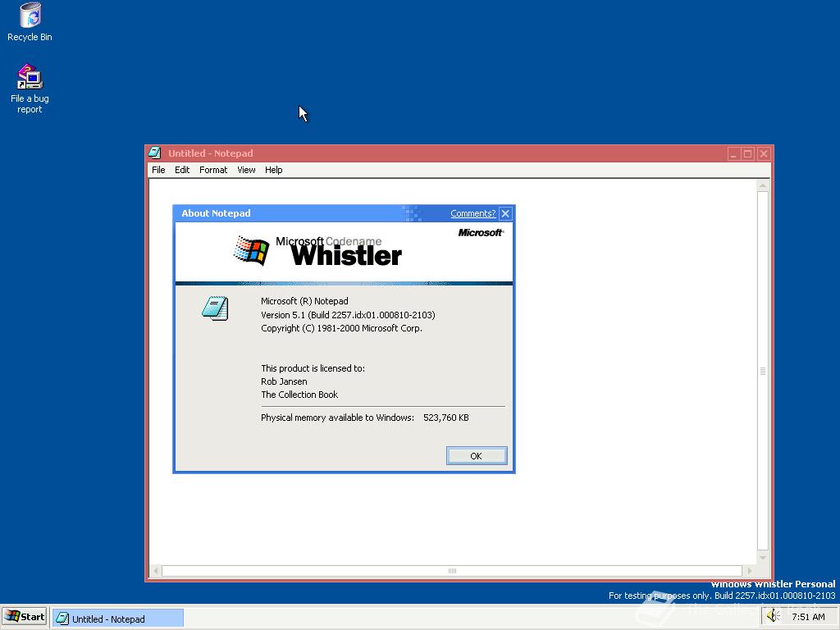Close the Untitled - Notepad window
Image resolution: width=840 pixels, height=630 pixels.
point(764,153)
